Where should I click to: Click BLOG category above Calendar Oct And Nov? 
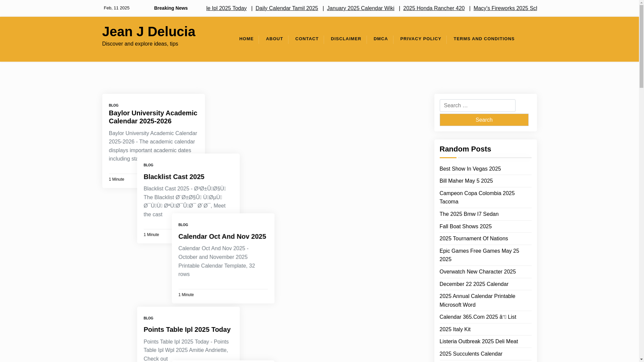pos(183,225)
